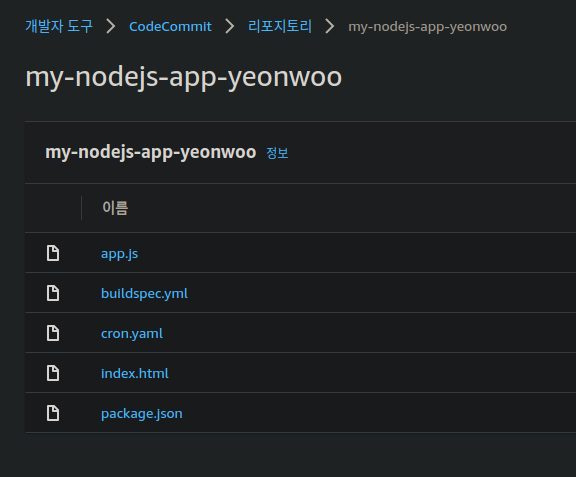Open the 개발자 도구 breadcrumb link
Screen dimensions: 576x477
click(59, 26)
